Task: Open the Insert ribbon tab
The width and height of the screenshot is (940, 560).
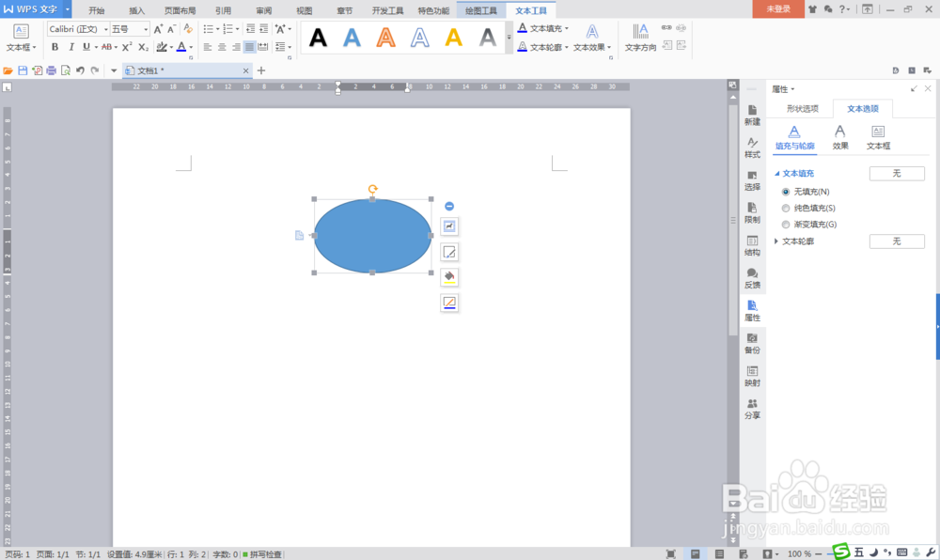Action: tap(136, 10)
